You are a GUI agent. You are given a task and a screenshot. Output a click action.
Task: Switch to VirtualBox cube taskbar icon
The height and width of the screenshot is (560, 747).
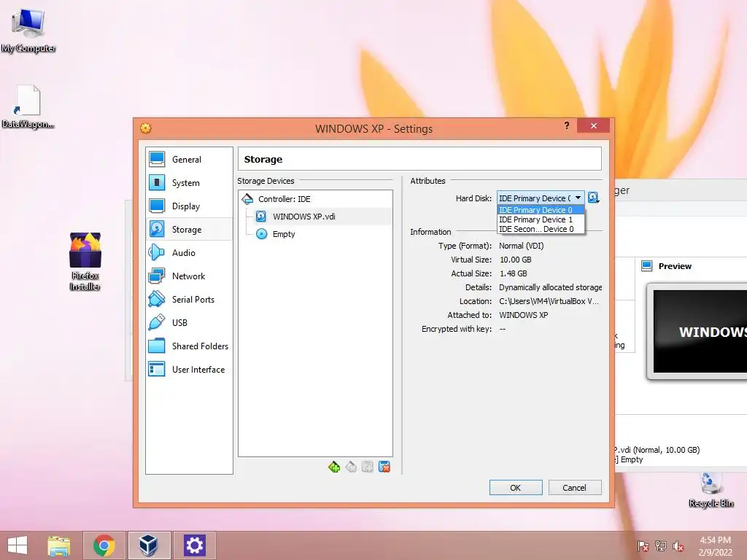click(x=149, y=545)
